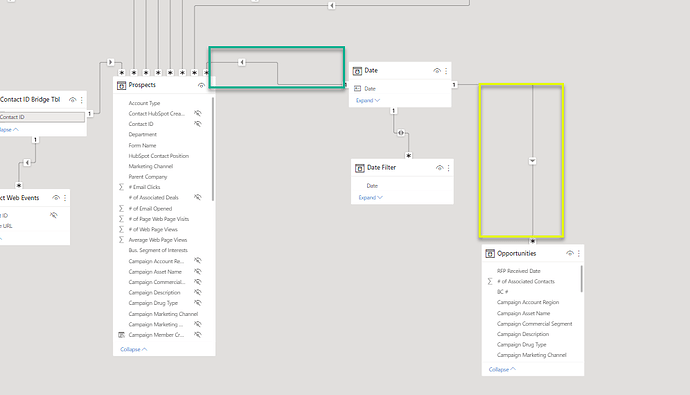Click calculated column icon beside Campaign Member Cr...
The height and width of the screenshot is (395, 690).
pos(121,335)
